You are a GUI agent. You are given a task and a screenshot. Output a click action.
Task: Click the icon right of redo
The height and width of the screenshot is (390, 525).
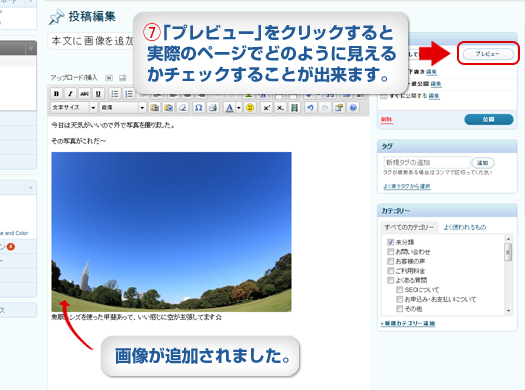339,108
